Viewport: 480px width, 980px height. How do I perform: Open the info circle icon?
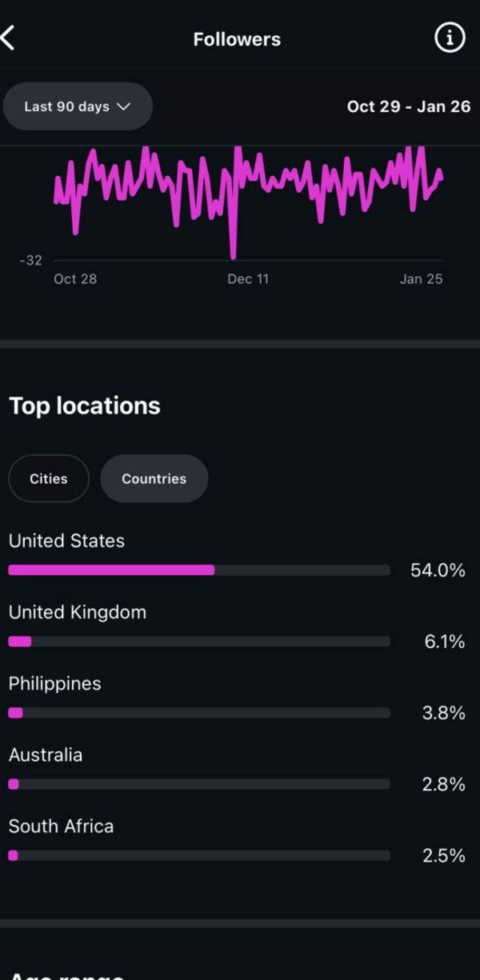[449, 38]
